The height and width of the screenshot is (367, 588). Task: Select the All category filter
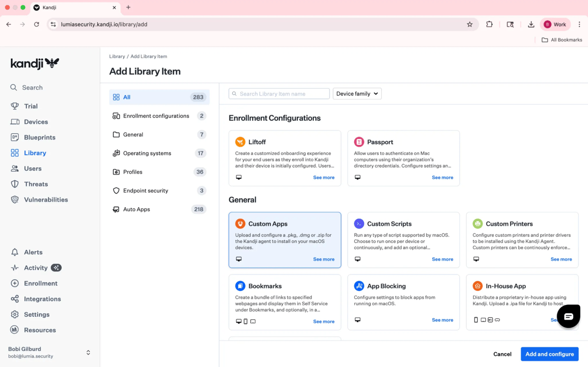[159, 97]
